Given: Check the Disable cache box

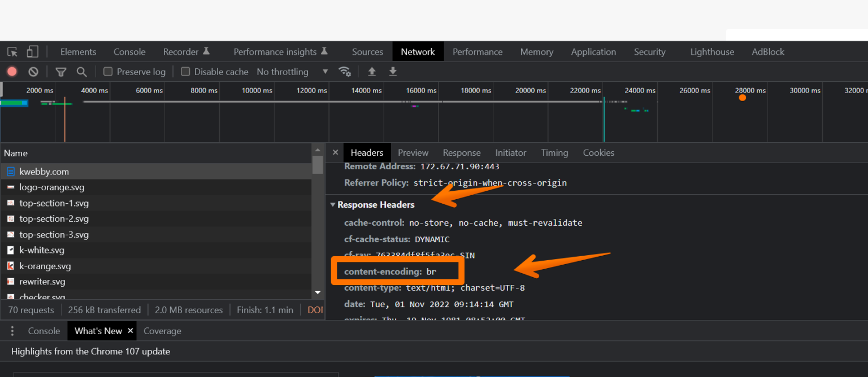Looking at the screenshot, I should coord(185,71).
